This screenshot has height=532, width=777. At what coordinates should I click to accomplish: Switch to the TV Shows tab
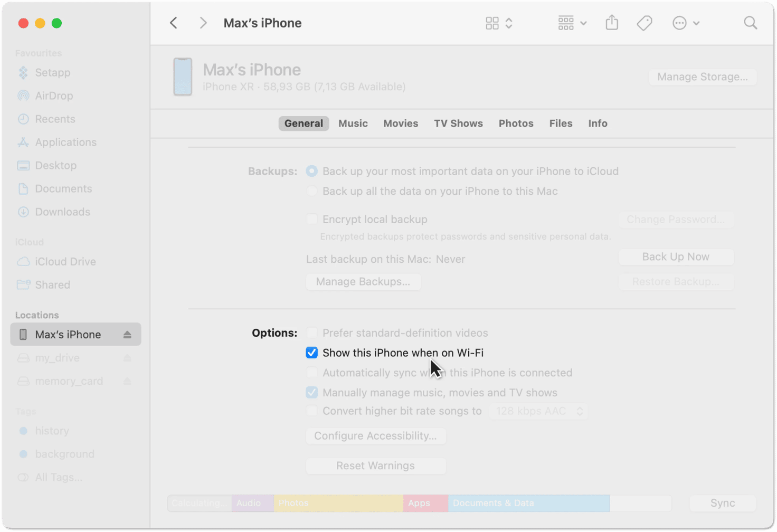pos(458,123)
